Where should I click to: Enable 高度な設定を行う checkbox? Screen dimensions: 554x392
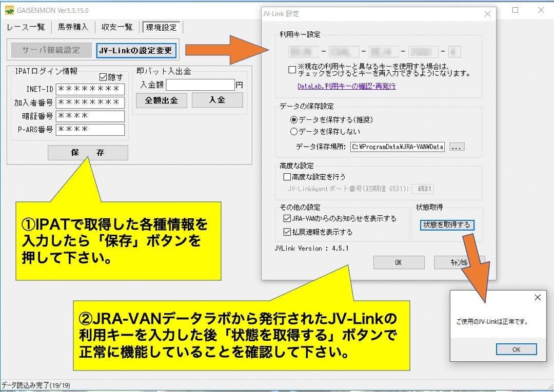coord(287,176)
